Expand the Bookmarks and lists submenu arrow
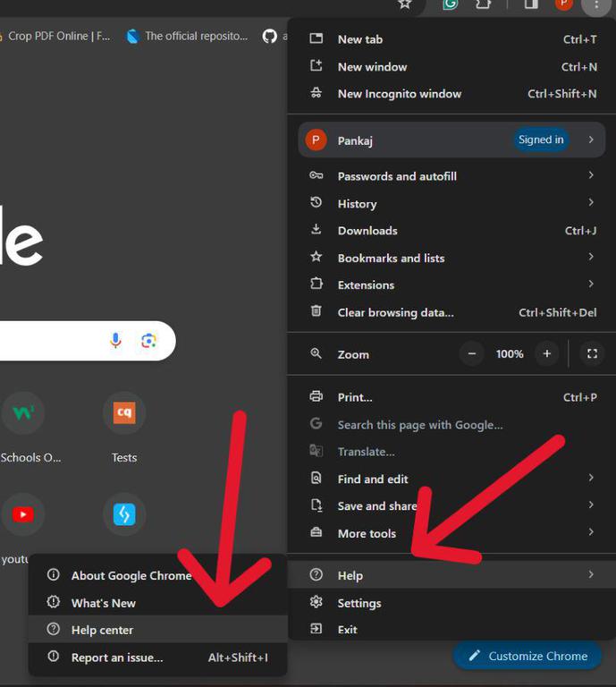The image size is (616, 687). (x=591, y=257)
